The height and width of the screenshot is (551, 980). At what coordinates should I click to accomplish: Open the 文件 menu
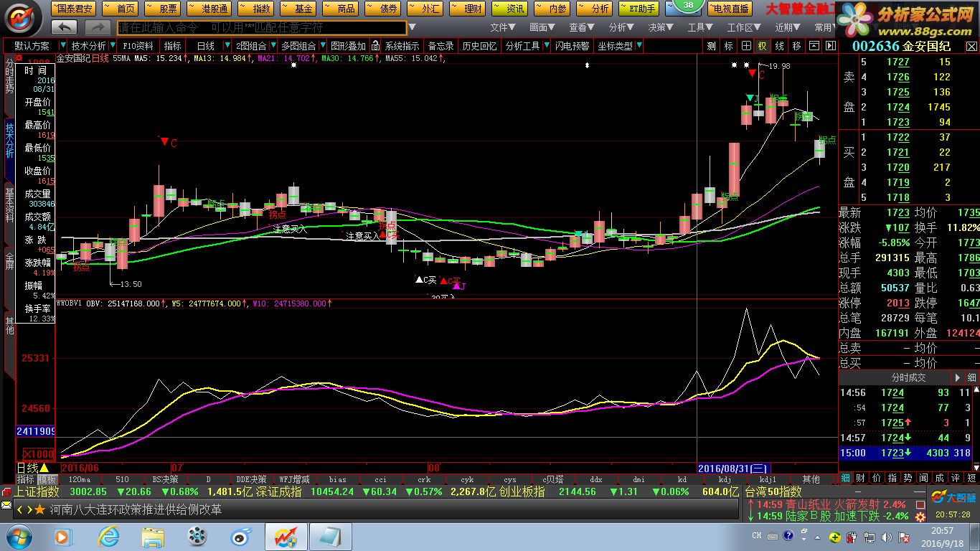click(503, 28)
